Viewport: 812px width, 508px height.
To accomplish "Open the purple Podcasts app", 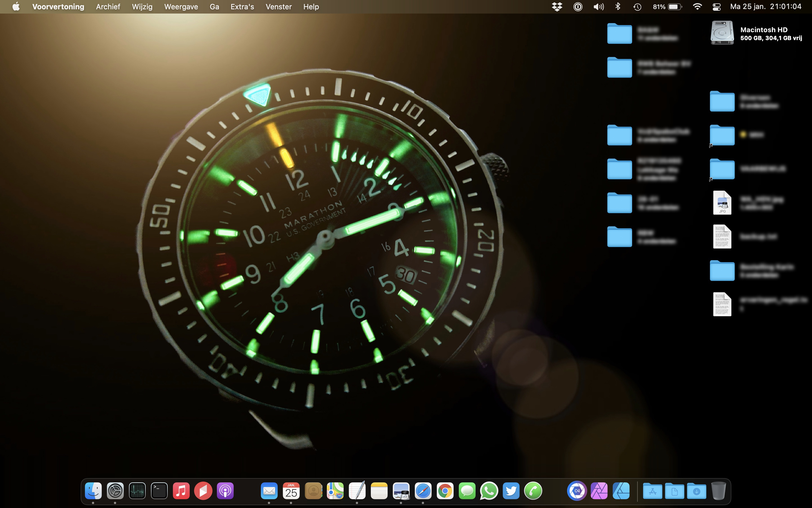I will (x=225, y=491).
